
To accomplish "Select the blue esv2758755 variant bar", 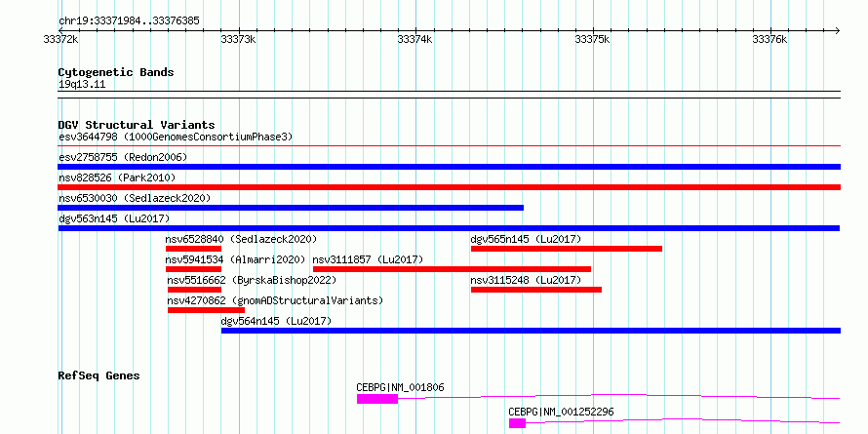I will [x=449, y=167].
